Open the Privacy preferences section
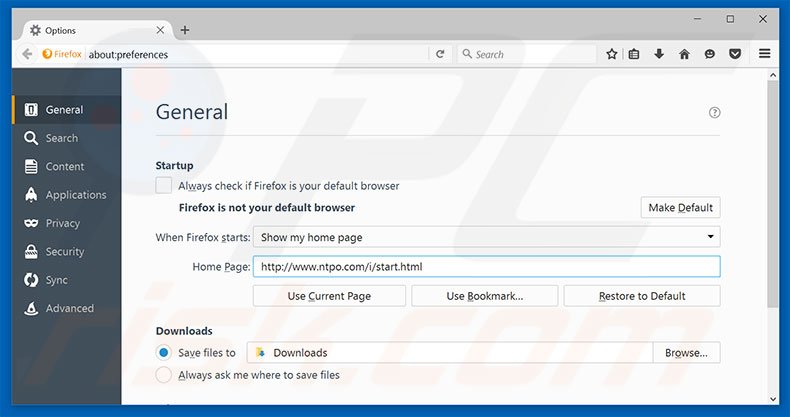 [67, 223]
